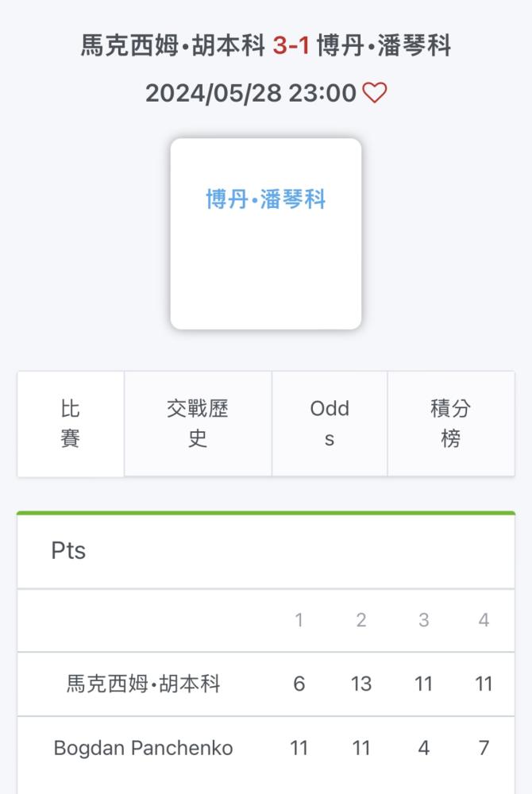
Task: Click set 4 column header
Action: point(484,620)
